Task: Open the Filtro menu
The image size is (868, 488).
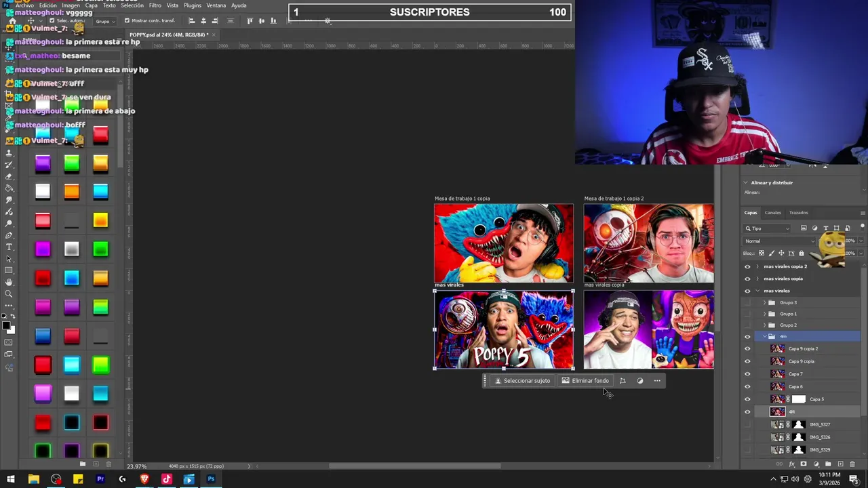Action: (x=155, y=5)
